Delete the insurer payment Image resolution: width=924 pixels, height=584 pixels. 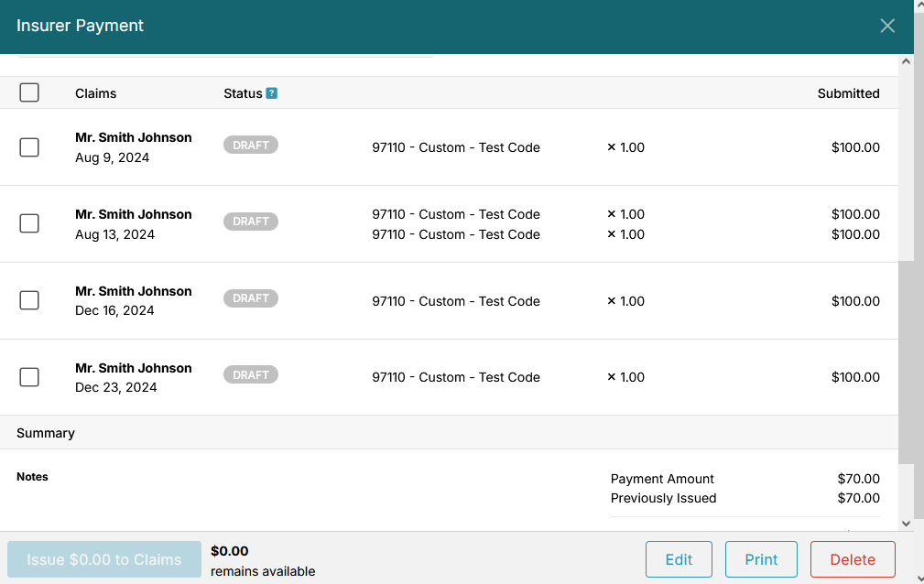click(x=852, y=558)
